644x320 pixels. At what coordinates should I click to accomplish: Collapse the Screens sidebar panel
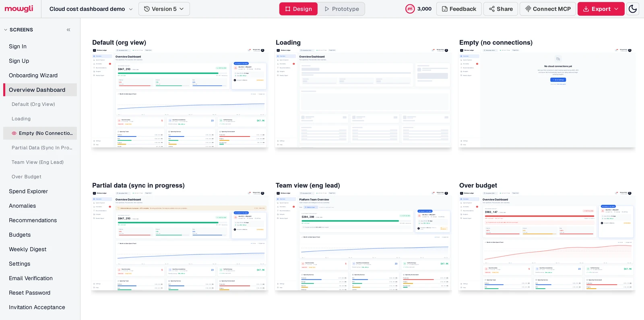68,30
